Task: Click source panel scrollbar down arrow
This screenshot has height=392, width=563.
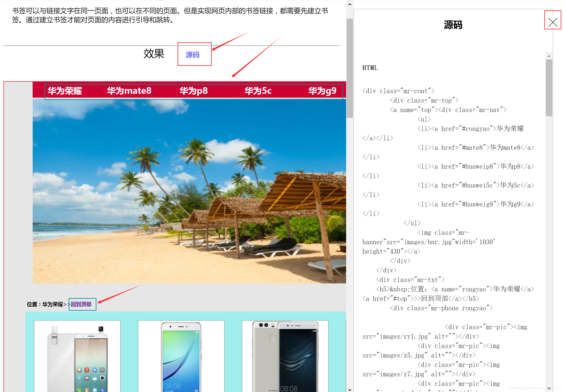Action: 549,389
